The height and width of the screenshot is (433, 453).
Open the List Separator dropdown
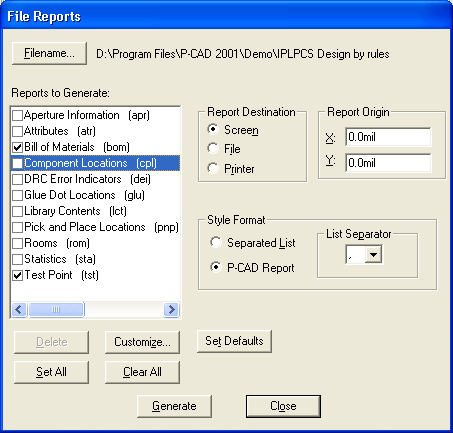(373, 255)
